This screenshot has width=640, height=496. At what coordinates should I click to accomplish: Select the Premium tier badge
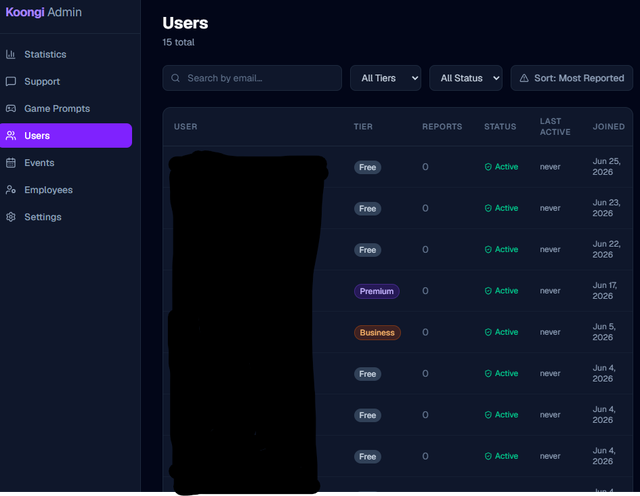[x=376, y=291]
